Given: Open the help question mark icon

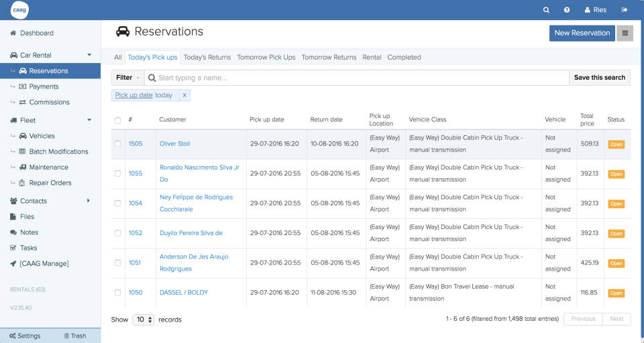Looking at the screenshot, I should tap(567, 10).
